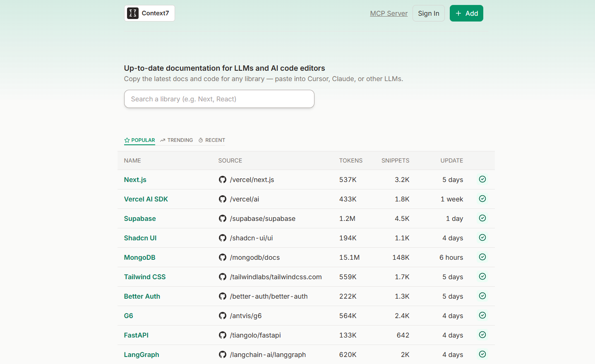Click the /vercel/next.js source text
595x364 pixels.
252,180
